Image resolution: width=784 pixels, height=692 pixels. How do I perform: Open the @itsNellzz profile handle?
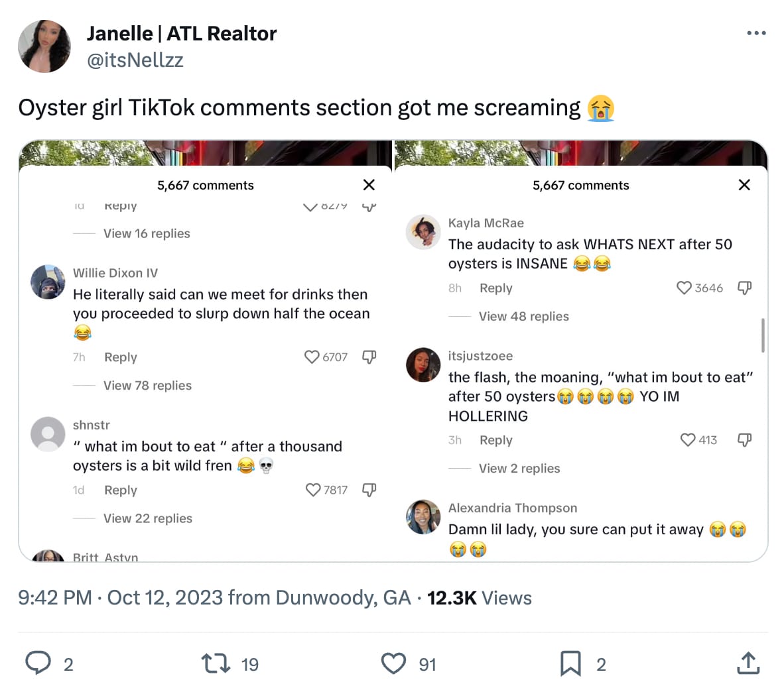coord(135,60)
